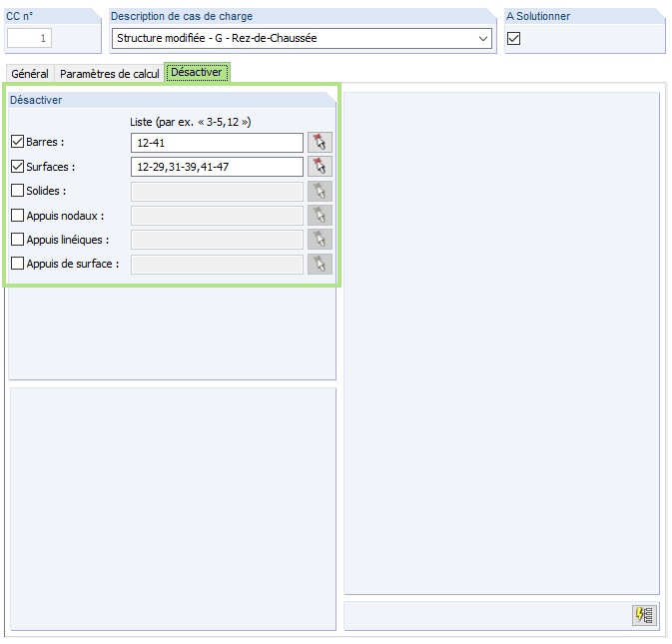Toggle the A Solutionner checkbox

(x=513, y=39)
